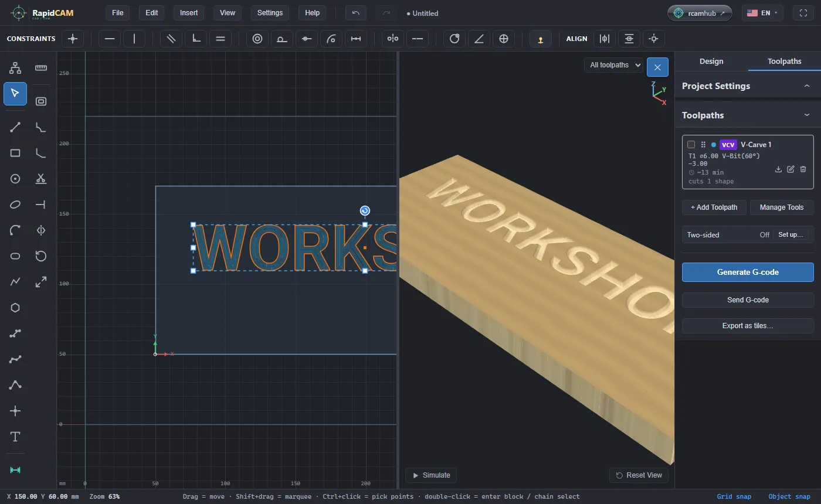The image size is (821, 504).
Task: Toggle Grid snap in status bar
Action: (x=734, y=496)
